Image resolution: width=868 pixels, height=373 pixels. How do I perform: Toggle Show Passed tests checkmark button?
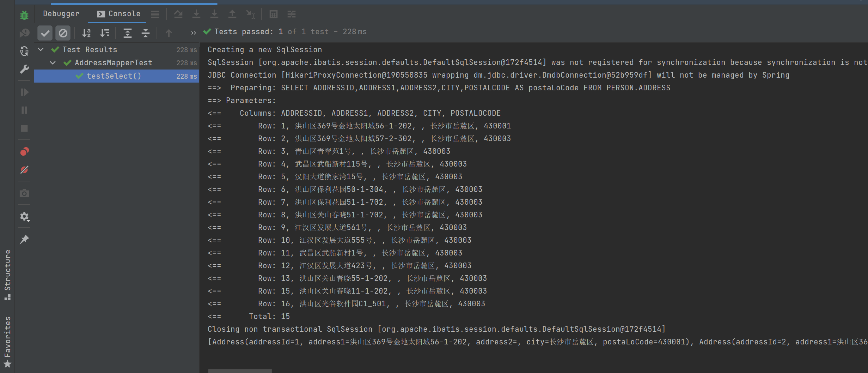[45, 33]
